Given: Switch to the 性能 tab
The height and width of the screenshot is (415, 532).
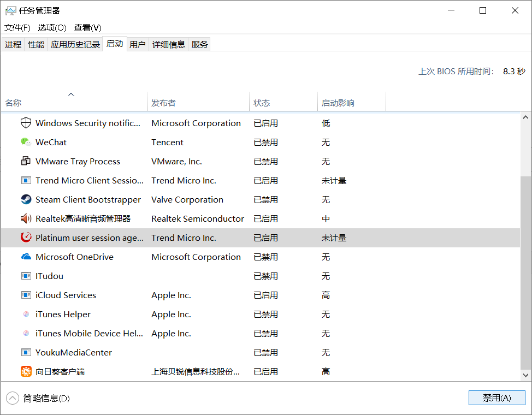Looking at the screenshot, I should (36, 44).
